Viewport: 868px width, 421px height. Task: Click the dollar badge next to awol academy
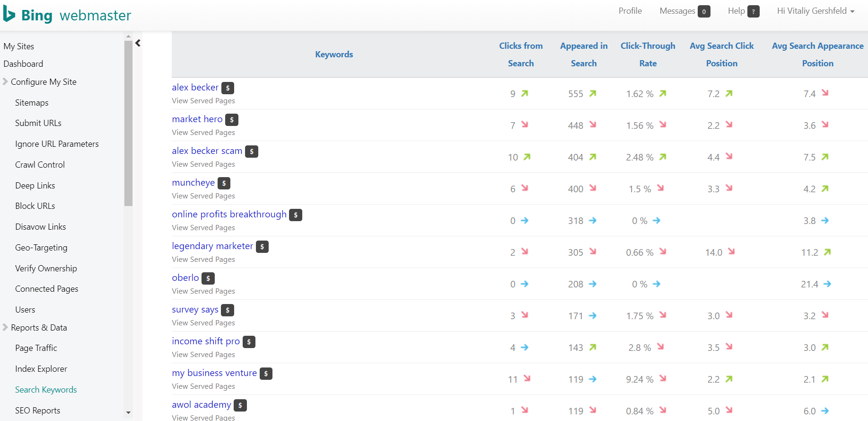click(x=240, y=405)
